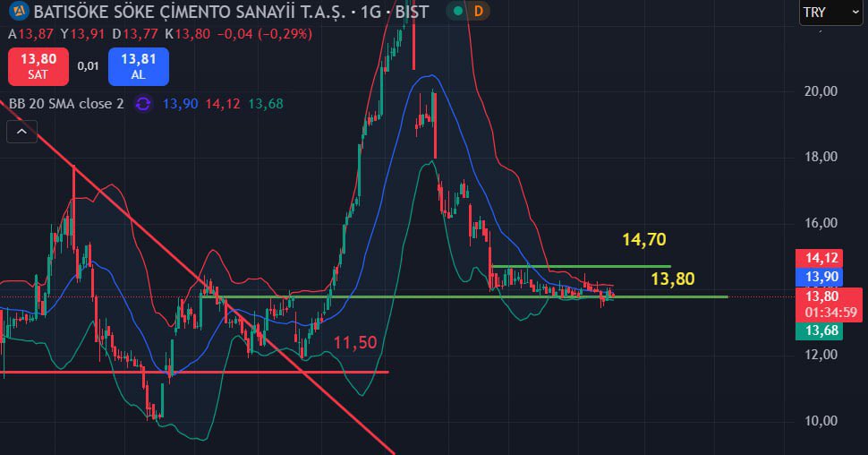Viewport: 868px width, 455px height.
Task: Click the −0,04 (−0,29%) change value
Action: 265,34
